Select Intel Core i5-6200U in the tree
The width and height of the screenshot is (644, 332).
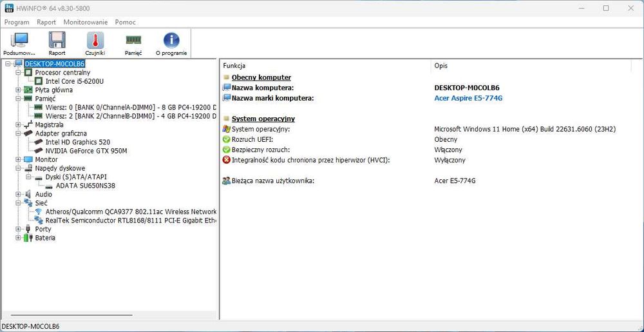74,81
